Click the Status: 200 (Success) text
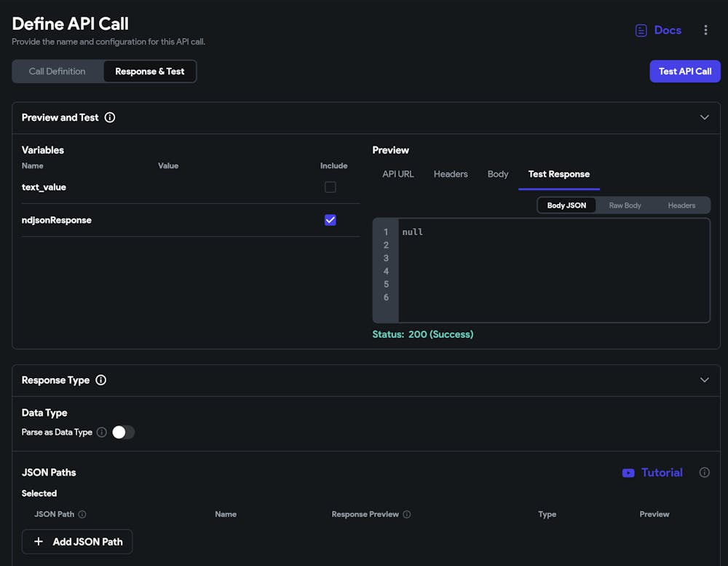Screen dimensions: 728x566 click(x=423, y=334)
